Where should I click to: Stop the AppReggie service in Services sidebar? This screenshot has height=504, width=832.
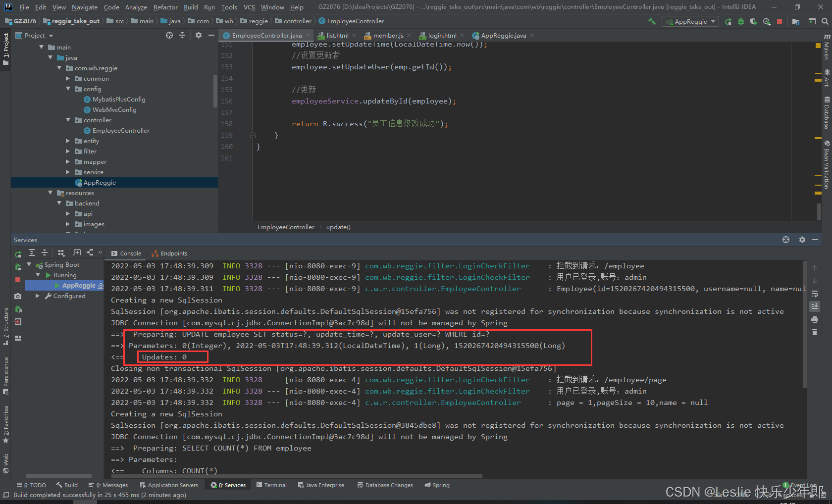pos(18,280)
